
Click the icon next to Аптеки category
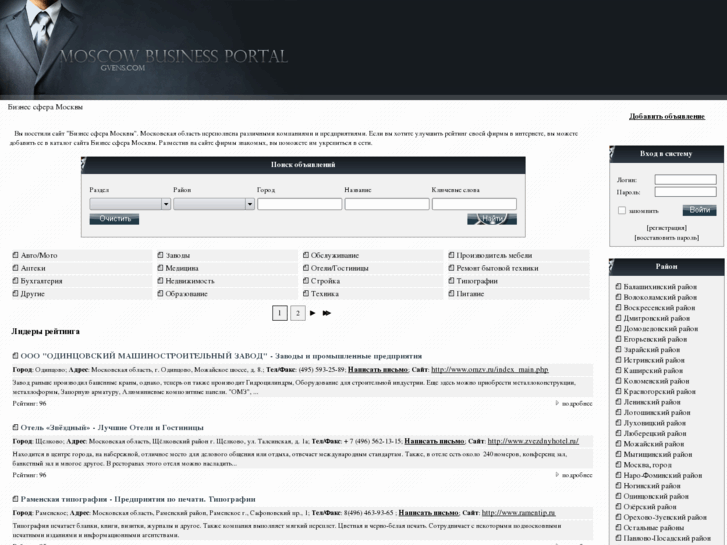15,268
